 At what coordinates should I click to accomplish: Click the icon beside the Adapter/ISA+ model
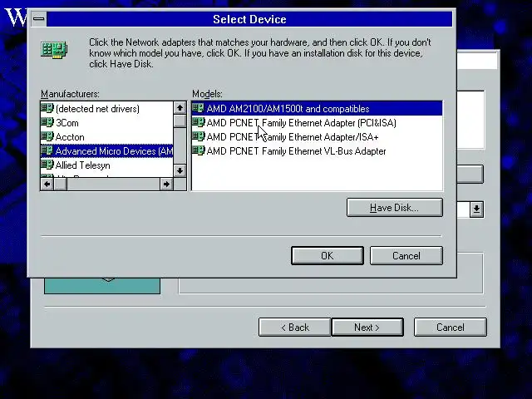tap(199, 136)
